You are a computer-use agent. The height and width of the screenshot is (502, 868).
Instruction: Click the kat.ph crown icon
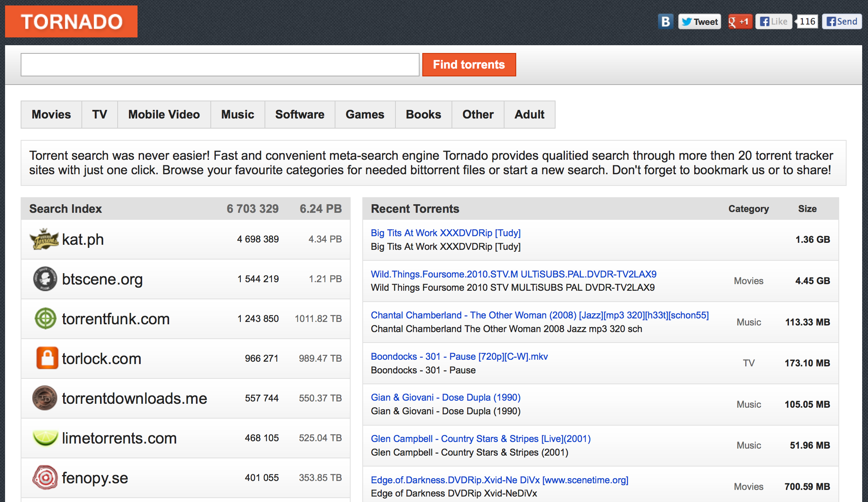pos(44,239)
